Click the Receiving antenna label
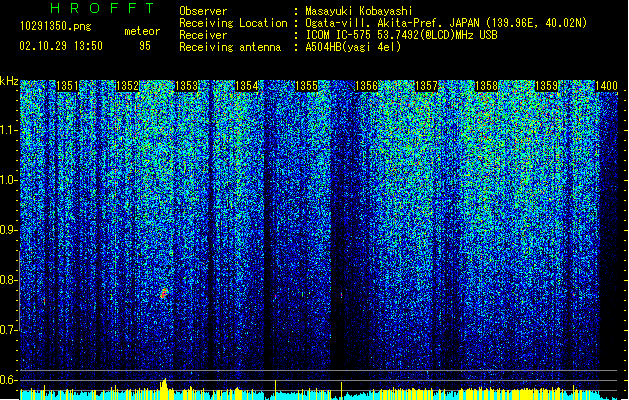 [230, 47]
